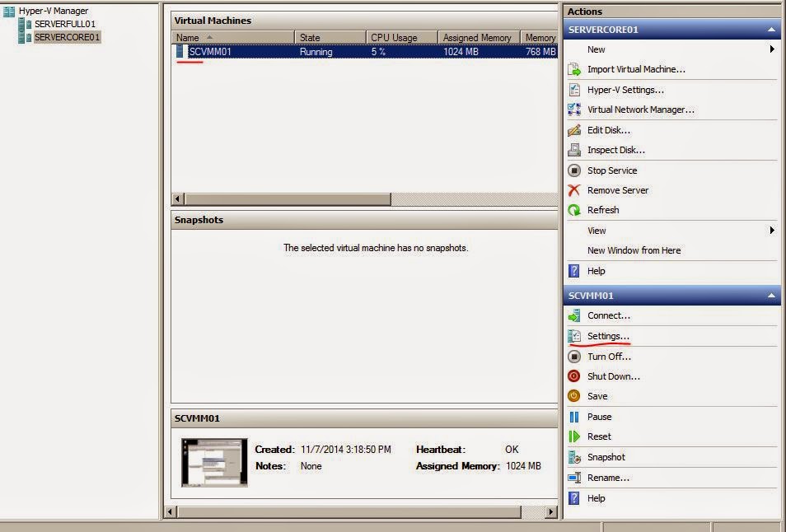Click the orange Save icon
This screenshot has height=532, width=786.
574,396
